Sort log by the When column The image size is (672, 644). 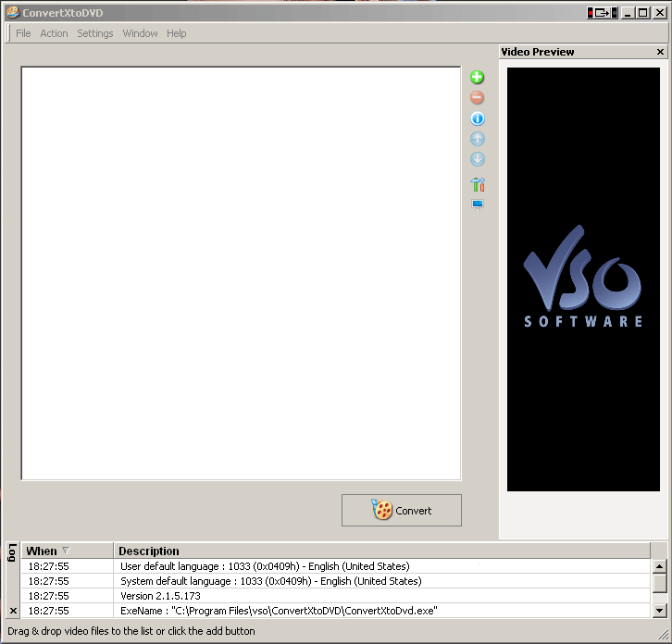click(x=68, y=551)
